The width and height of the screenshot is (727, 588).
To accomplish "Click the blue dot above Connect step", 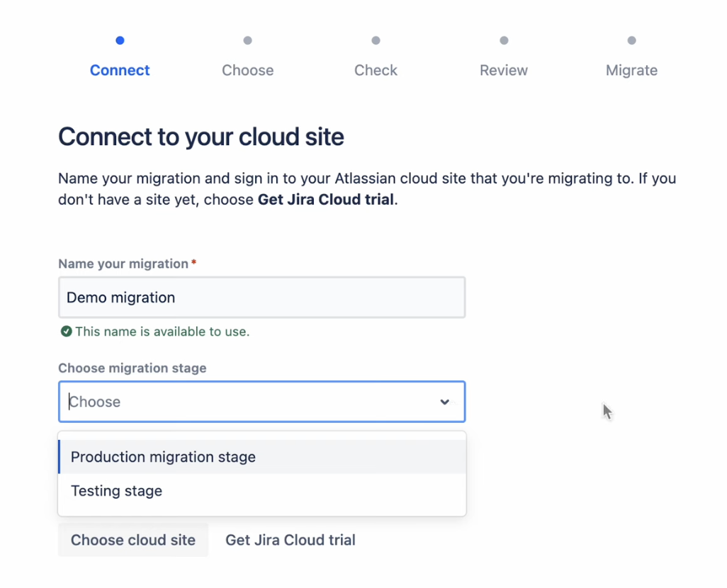I will (120, 40).
